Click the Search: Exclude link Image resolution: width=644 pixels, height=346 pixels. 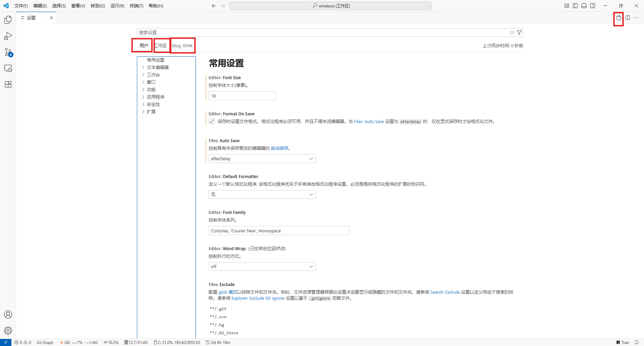[445, 292]
